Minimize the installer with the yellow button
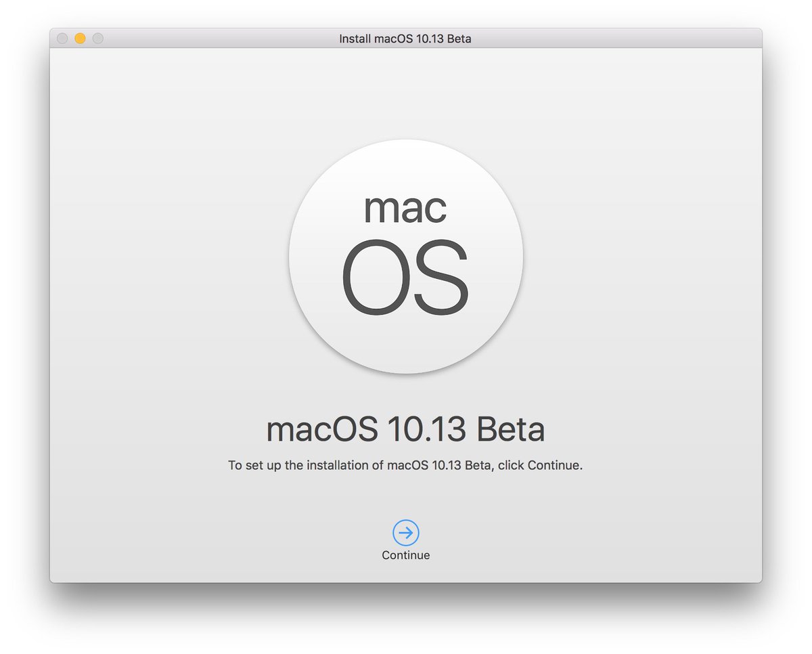The width and height of the screenshot is (812, 654). [80, 39]
